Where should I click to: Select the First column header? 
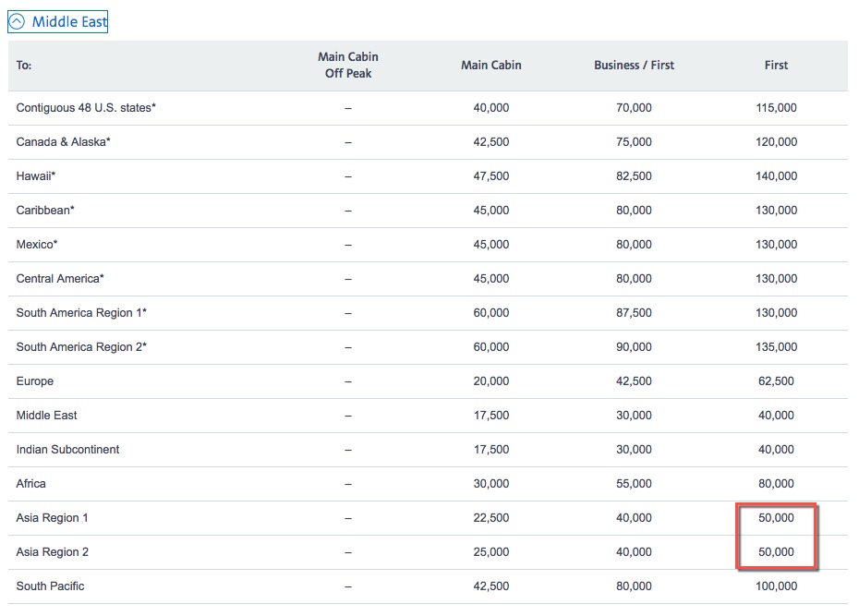tap(776, 66)
